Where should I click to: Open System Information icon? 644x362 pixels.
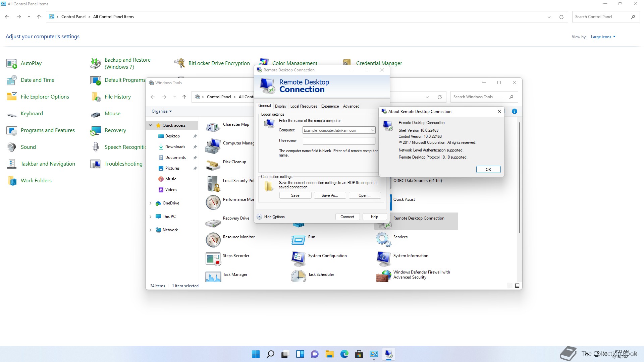pyautogui.click(x=383, y=259)
